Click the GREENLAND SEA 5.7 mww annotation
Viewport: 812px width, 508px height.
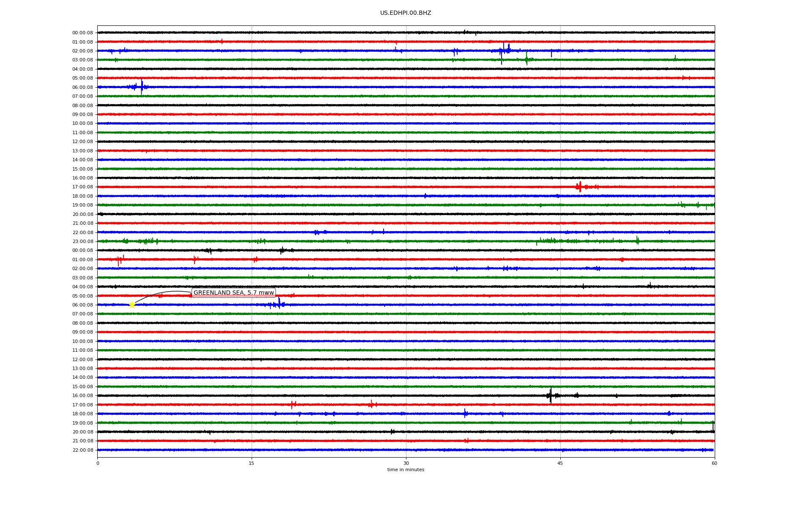click(x=233, y=293)
